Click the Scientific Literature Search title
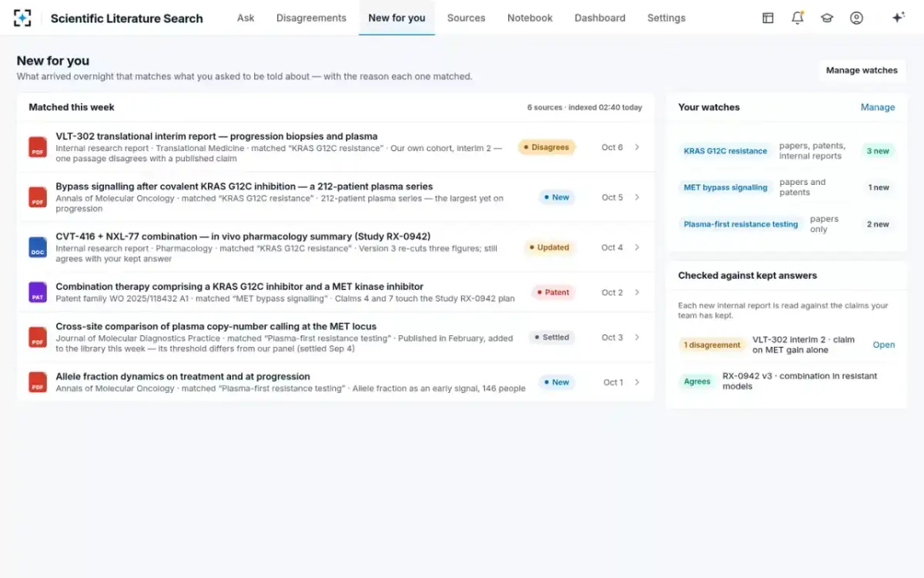Viewport: 924px width, 578px height. click(127, 18)
